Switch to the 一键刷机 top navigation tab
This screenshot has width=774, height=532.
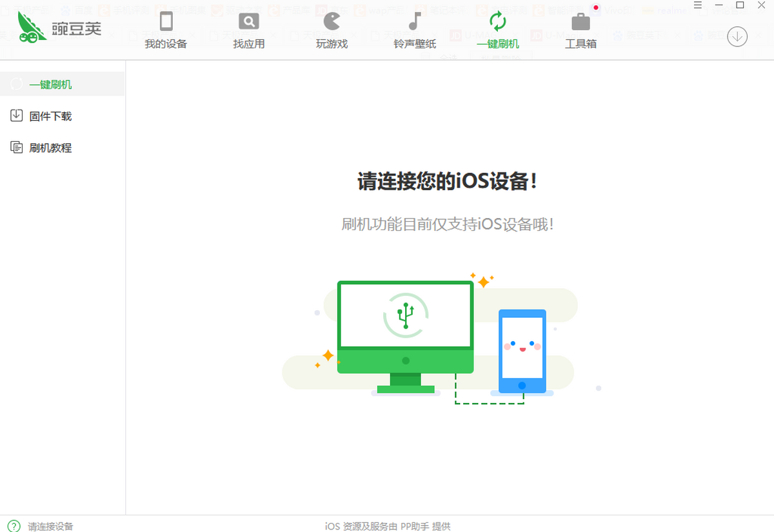pyautogui.click(x=497, y=30)
